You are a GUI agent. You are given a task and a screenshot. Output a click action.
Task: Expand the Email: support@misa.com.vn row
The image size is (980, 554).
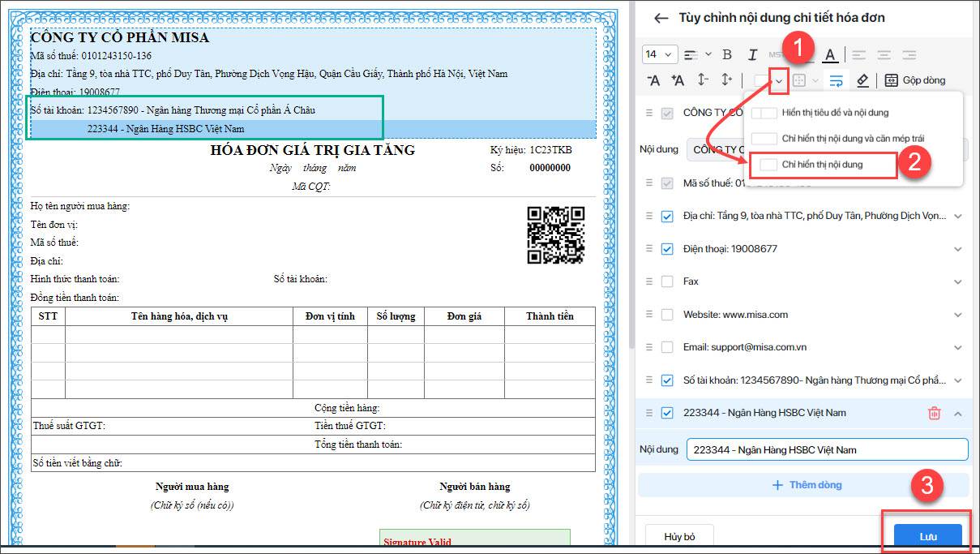point(958,348)
